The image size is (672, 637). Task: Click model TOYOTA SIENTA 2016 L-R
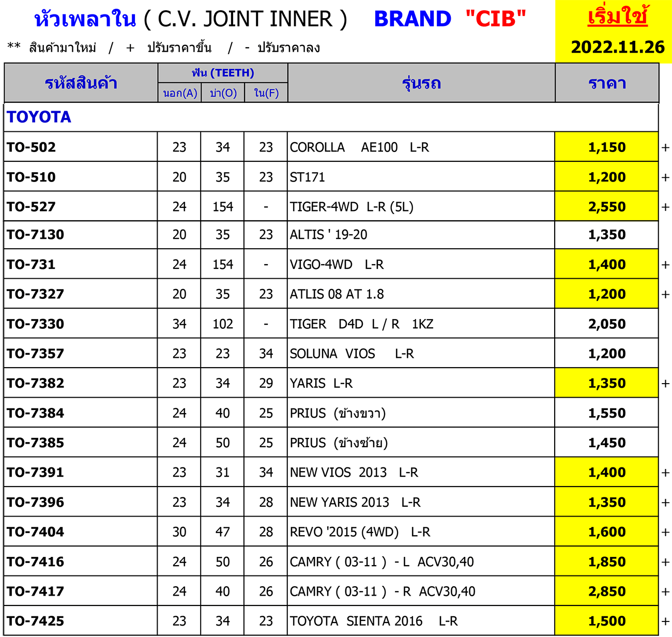[x=374, y=621]
